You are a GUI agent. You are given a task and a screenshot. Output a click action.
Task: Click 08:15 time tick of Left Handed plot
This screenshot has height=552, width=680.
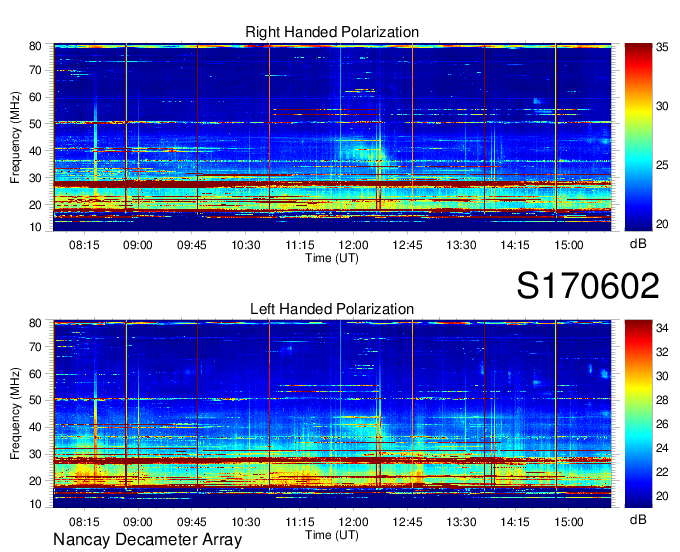pyautogui.click(x=84, y=522)
